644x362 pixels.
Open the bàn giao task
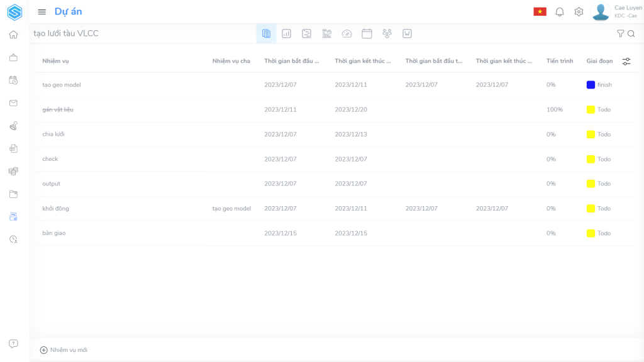54,233
